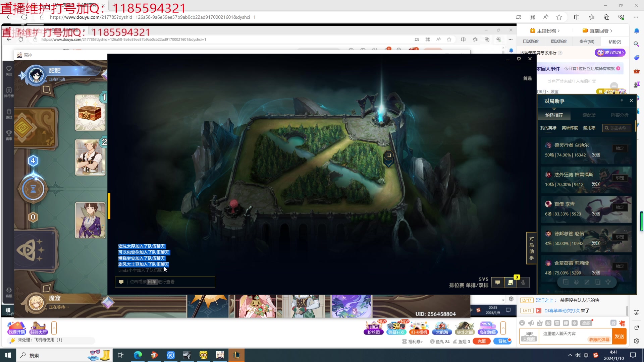Click the megaphone icon in the chat toolbar
Image resolution: width=644 pixels, height=362 pixels.
(531, 323)
